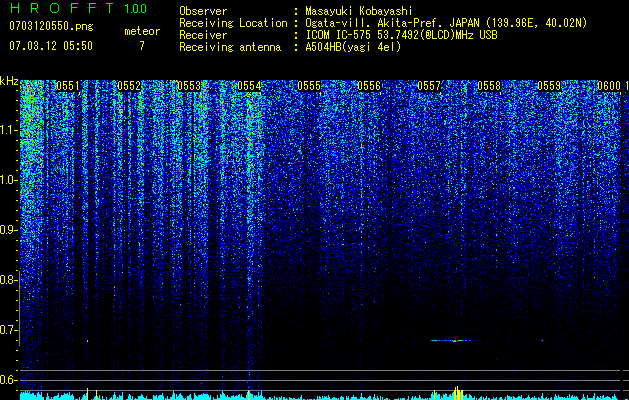Click the 0.9 frequency axis label
Viewport: 629px width, 400px height.
pyautogui.click(x=9, y=230)
